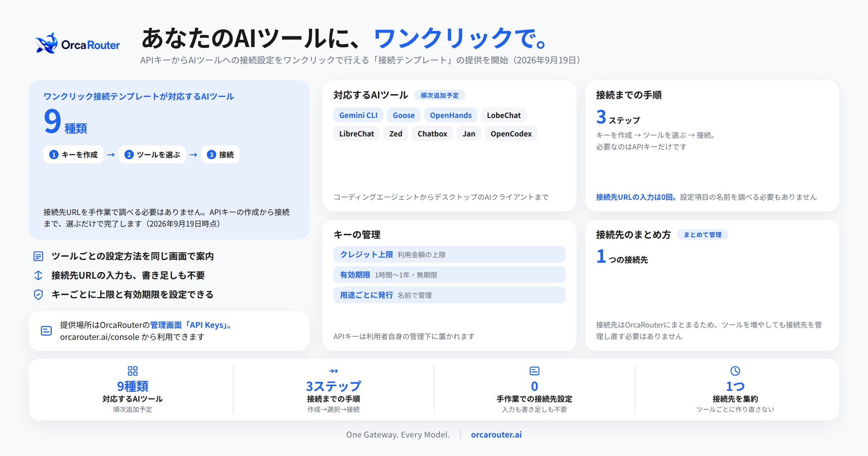Screen dimensions: 868x456
Task: Click the 接続先URLの入力は0回 highlighted text
Action: 636,197
